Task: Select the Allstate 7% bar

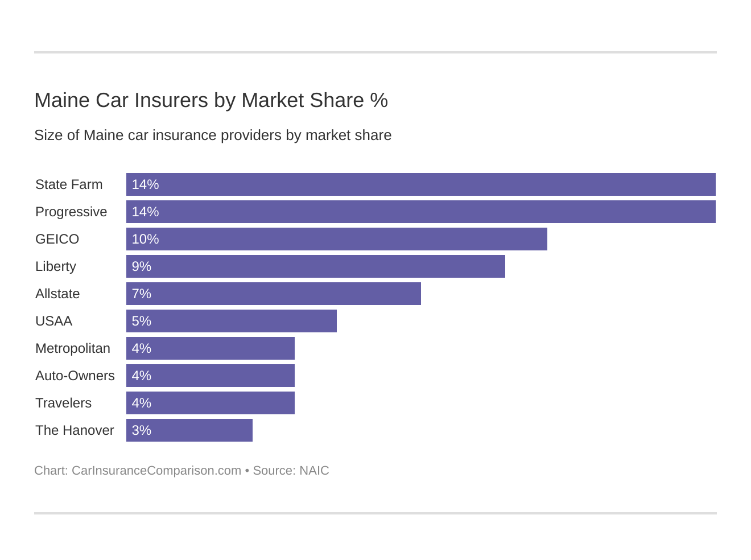Action: pos(273,294)
